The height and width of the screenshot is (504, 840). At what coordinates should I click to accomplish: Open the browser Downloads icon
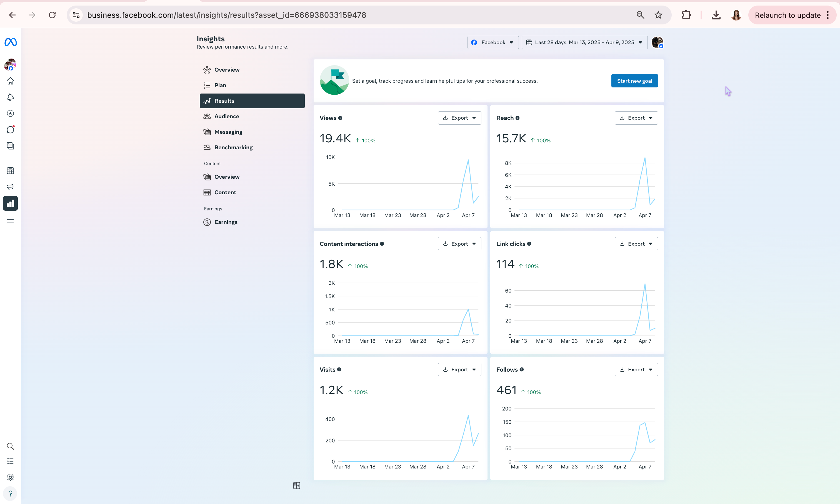[x=716, y=15]
